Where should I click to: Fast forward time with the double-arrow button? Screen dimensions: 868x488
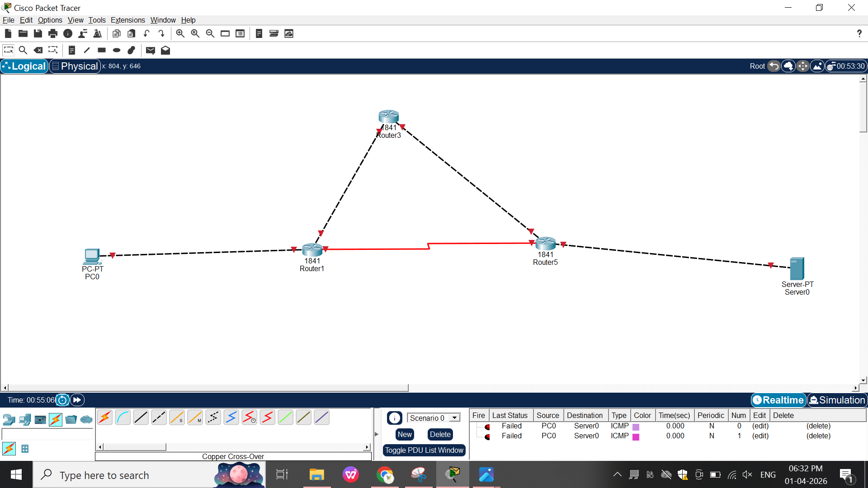click(x=77, y=400)
